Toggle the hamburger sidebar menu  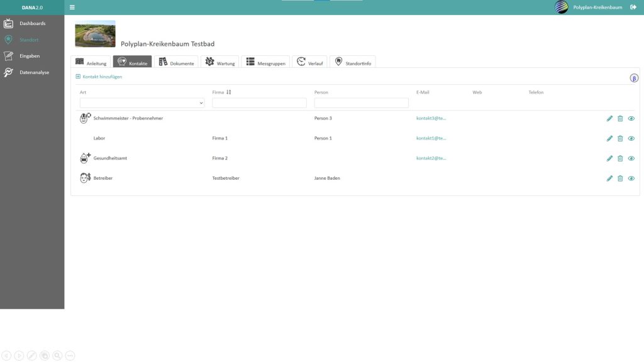(72, 8)
